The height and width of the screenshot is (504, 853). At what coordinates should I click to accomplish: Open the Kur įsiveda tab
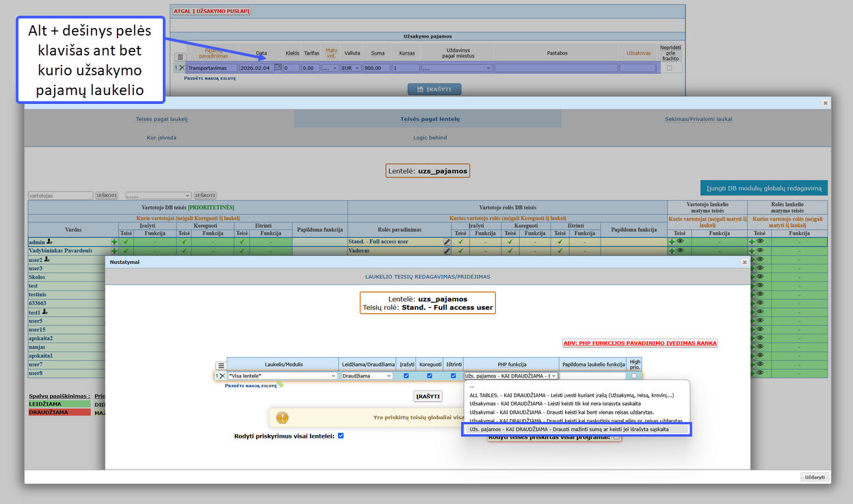[161, 137]
